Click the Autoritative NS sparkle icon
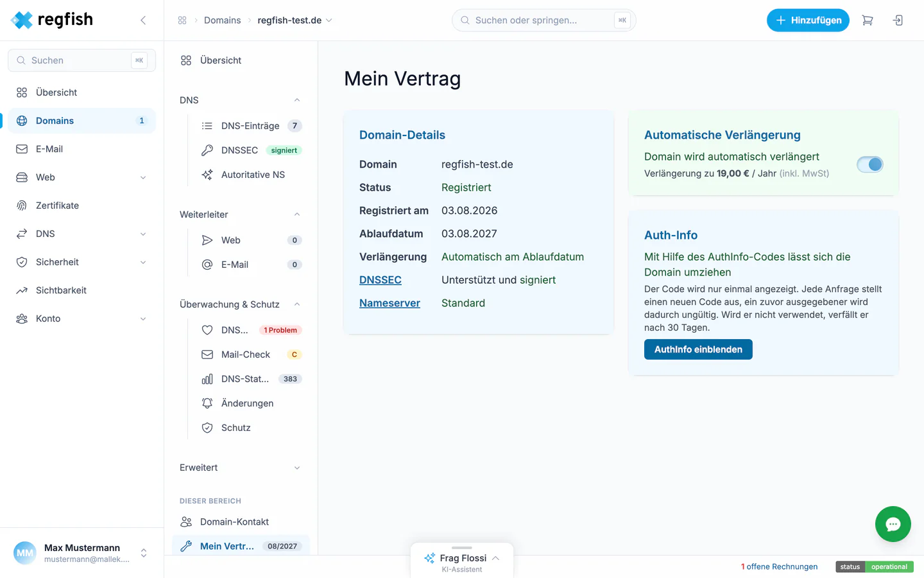 207,175
